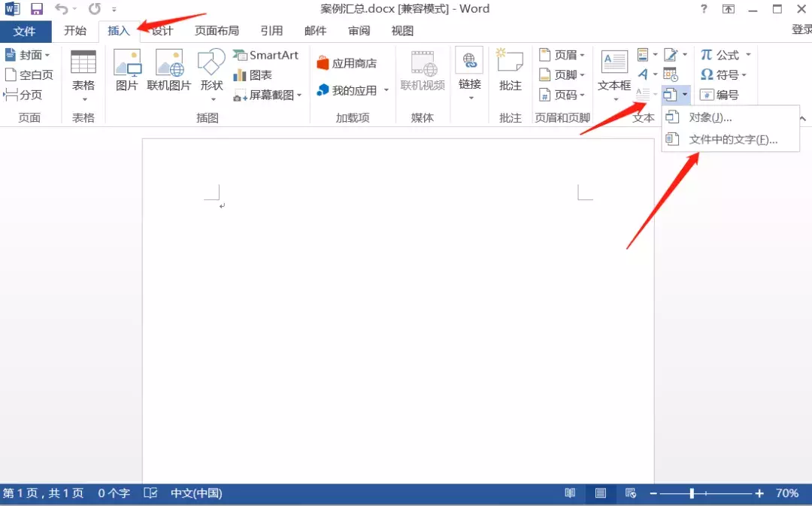Insert a 编号 number
The width and height of the screenshot is (812, 506).
point(720,95)
